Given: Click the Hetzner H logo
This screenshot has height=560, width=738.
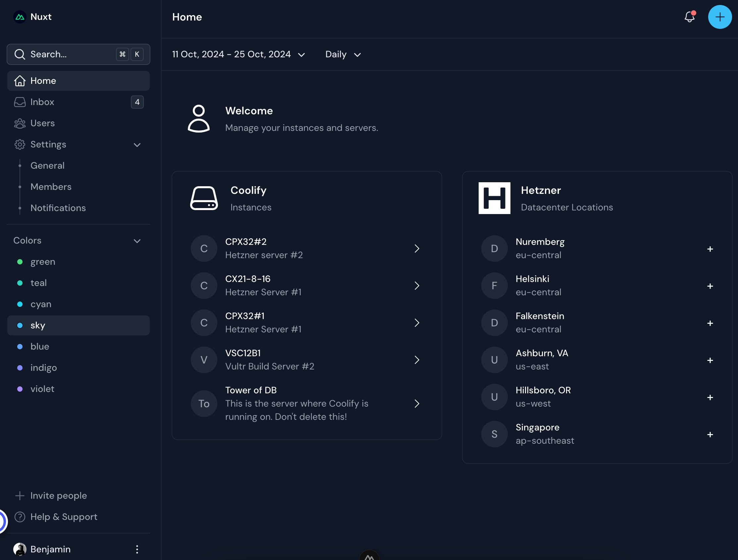Looking at the screenshot, I should coord(494,198).
